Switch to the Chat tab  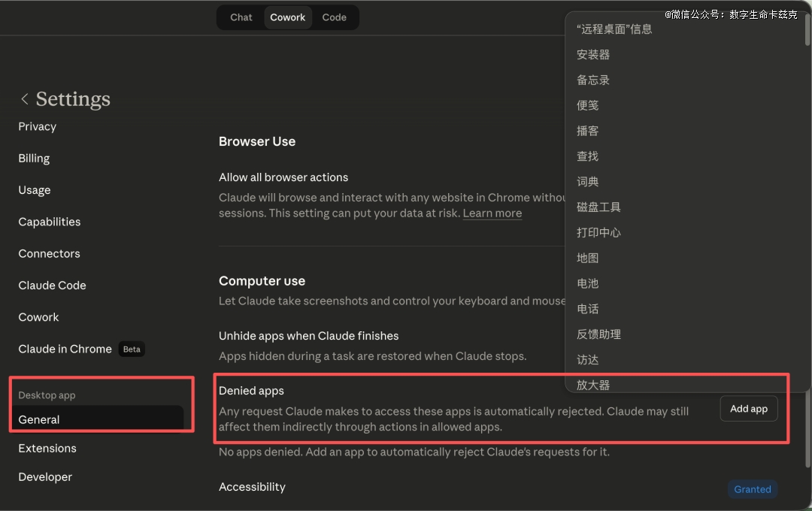pyautogui.click(x=241, y=17)
